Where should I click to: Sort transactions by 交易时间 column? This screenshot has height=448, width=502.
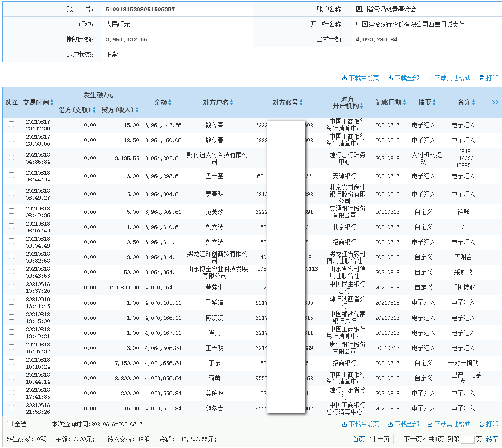click(51, 102)
